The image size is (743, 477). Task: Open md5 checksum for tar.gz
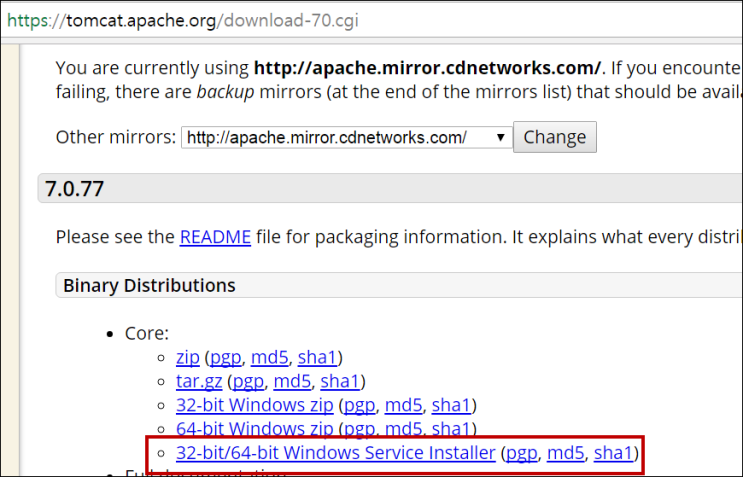(x=293, y=381)
